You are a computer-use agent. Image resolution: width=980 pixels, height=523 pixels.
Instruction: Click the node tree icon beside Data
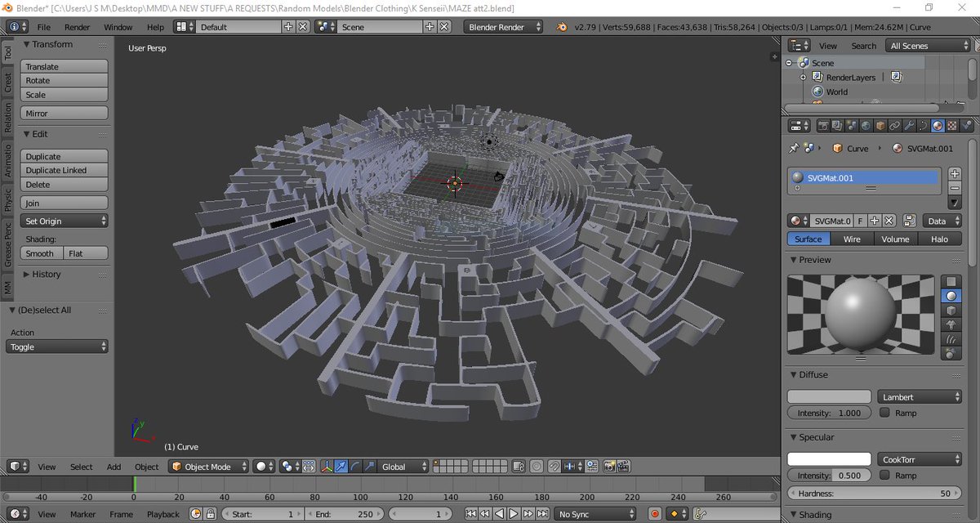tap(909, 221)
